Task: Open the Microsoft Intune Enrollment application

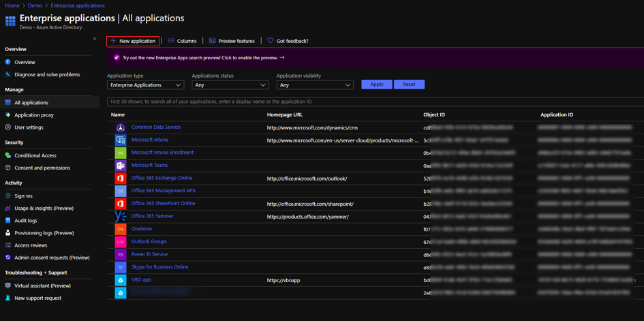Action: (162, 152)
